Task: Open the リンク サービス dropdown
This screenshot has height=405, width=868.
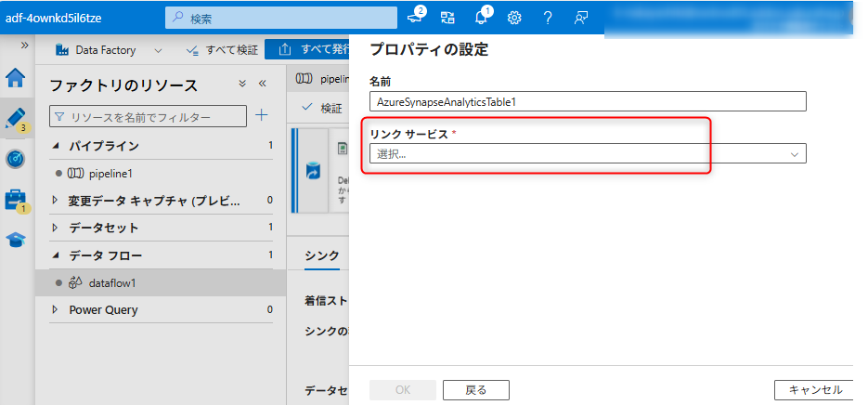Action: 588,153
